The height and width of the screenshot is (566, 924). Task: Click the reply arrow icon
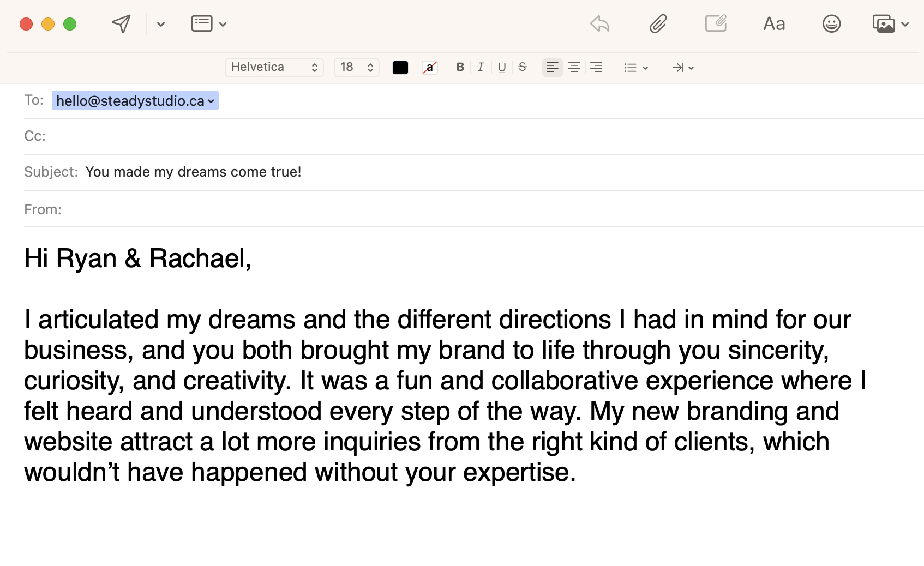click(x=600, y=24)
